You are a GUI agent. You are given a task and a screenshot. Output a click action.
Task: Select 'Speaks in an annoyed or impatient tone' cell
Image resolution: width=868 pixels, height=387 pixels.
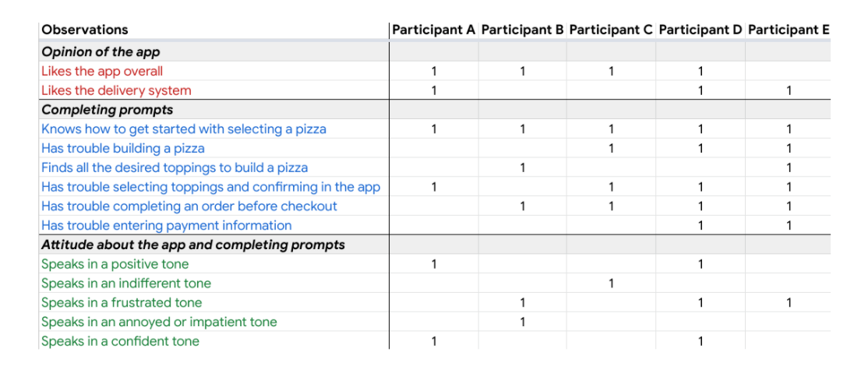pos(159,322)
